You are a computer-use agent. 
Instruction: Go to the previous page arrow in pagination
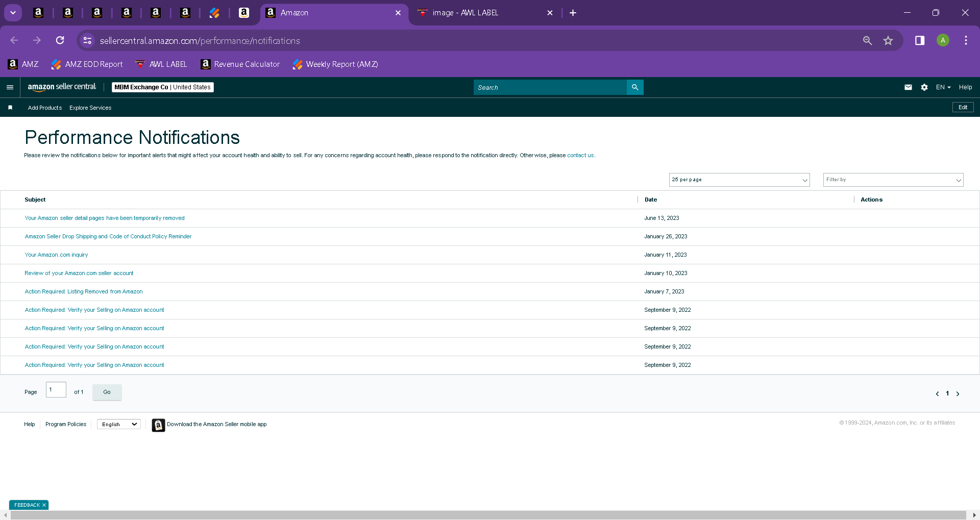pyautogui.click(x=937, y=393)
